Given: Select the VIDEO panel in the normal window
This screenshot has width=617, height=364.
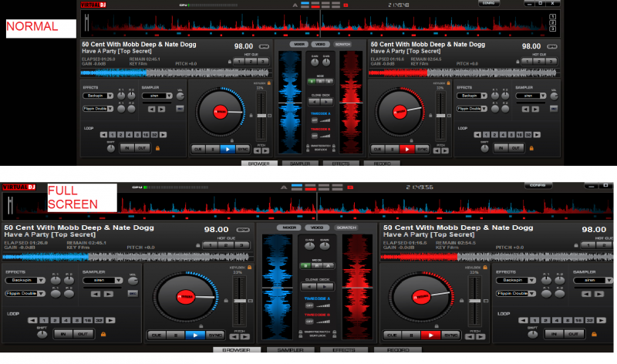Looking at the screenshot, I should point(320,44).
